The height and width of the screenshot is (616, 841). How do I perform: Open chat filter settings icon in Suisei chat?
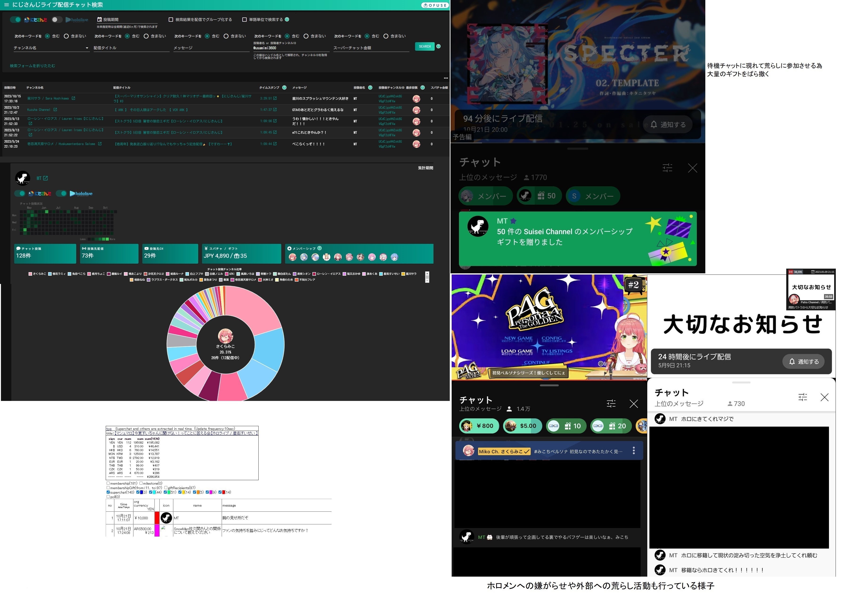pos(668,168)
